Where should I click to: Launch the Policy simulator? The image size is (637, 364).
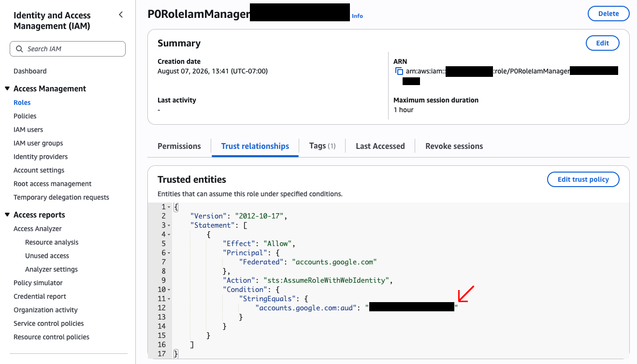38,283
